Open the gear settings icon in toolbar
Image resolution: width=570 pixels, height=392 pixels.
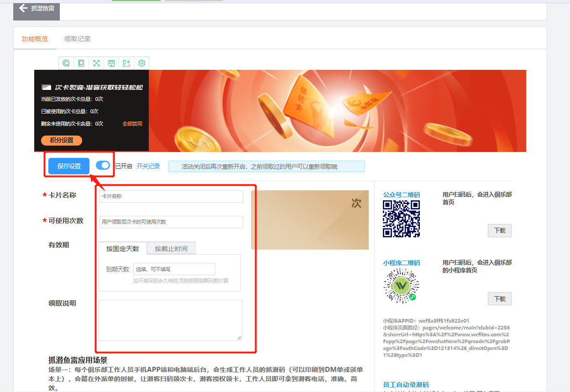141,63
